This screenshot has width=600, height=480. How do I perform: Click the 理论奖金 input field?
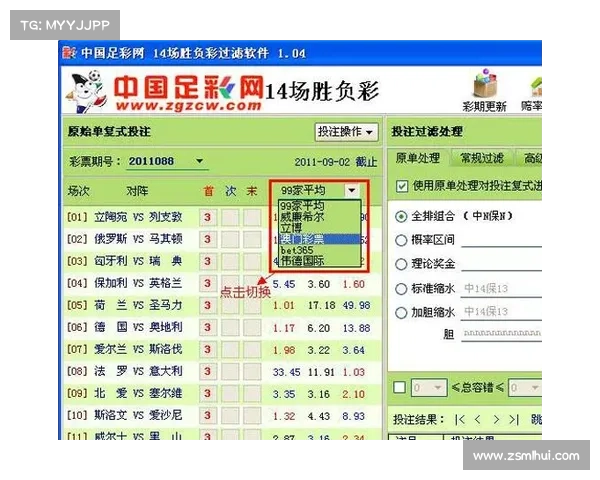pos(501,264)
